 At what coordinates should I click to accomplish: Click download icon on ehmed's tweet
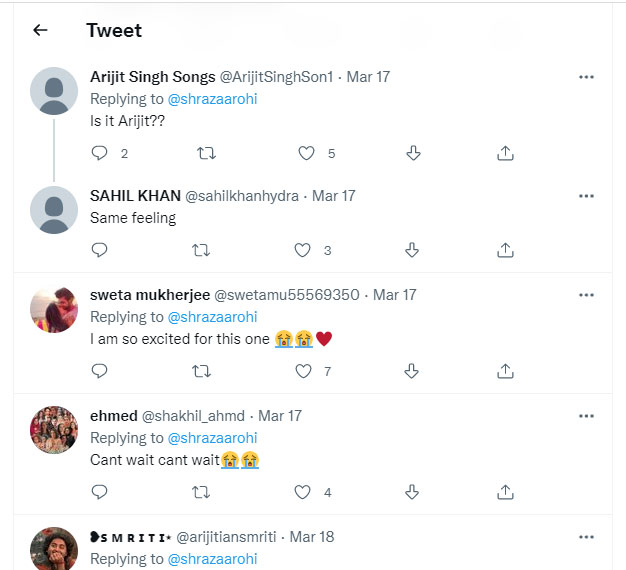pos(411,492)
